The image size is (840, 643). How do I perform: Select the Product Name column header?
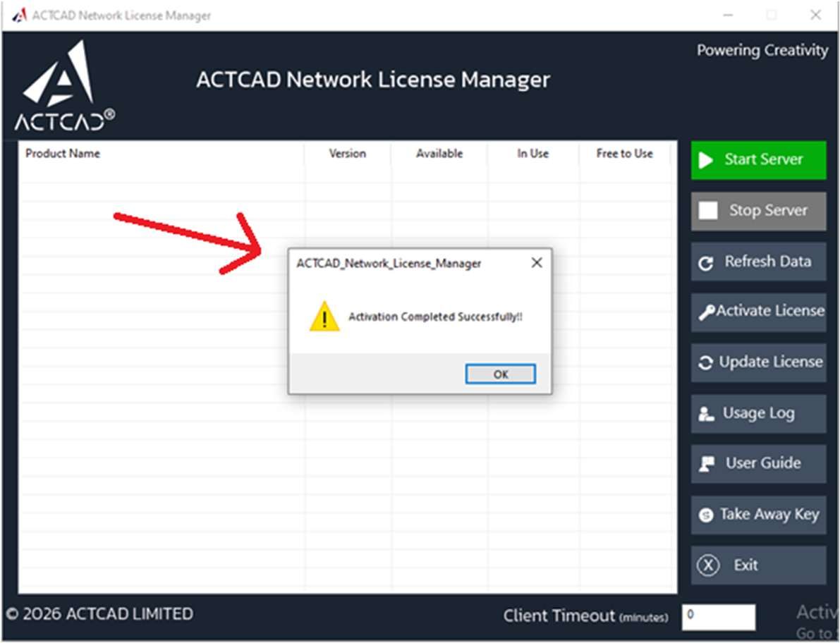tap(161, 154)
